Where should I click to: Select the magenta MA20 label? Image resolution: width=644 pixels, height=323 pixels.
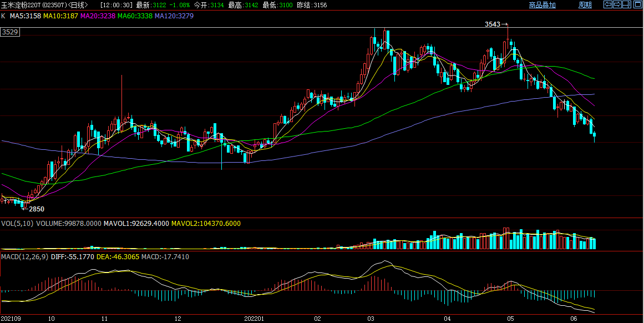(98, 16)
